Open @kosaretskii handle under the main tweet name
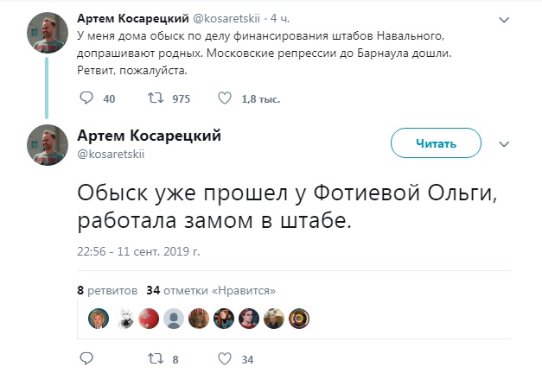The image size is (542, 392). (110, 154)
